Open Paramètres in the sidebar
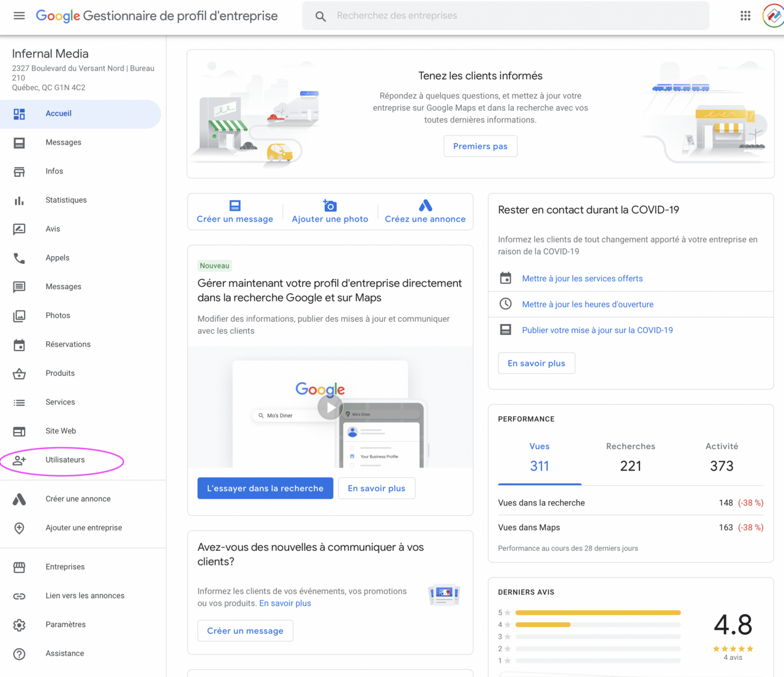Screen dimensions: 784x677 coord(80,625)
